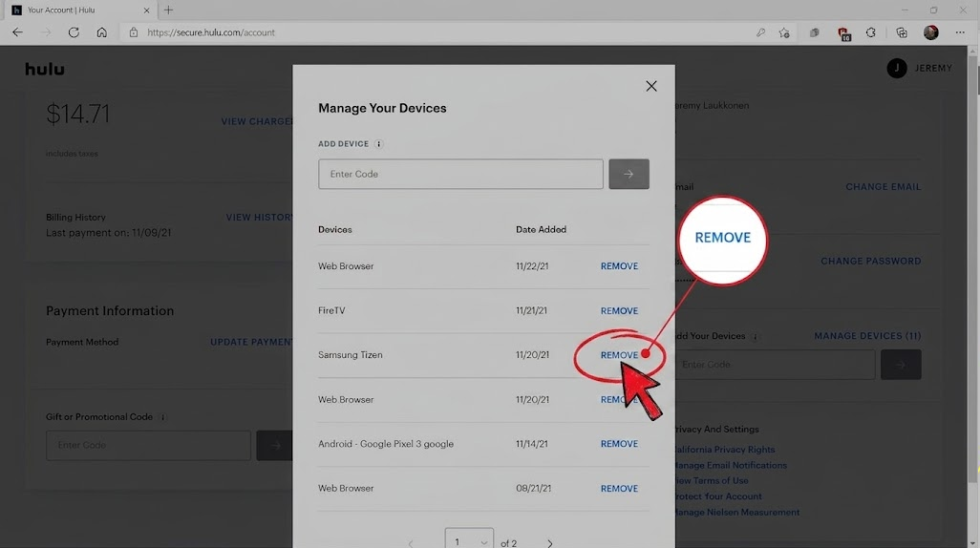Open Manage Nielsen Measurement link
This screenshot has height=548, width=980.
[737, 512]
